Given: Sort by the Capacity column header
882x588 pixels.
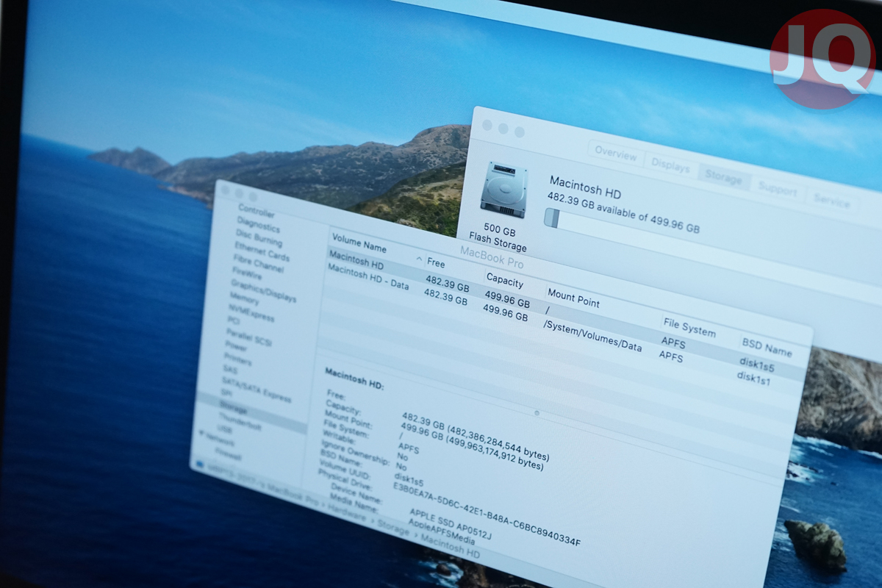Looking at the screenshot, I should click(505, 282).
